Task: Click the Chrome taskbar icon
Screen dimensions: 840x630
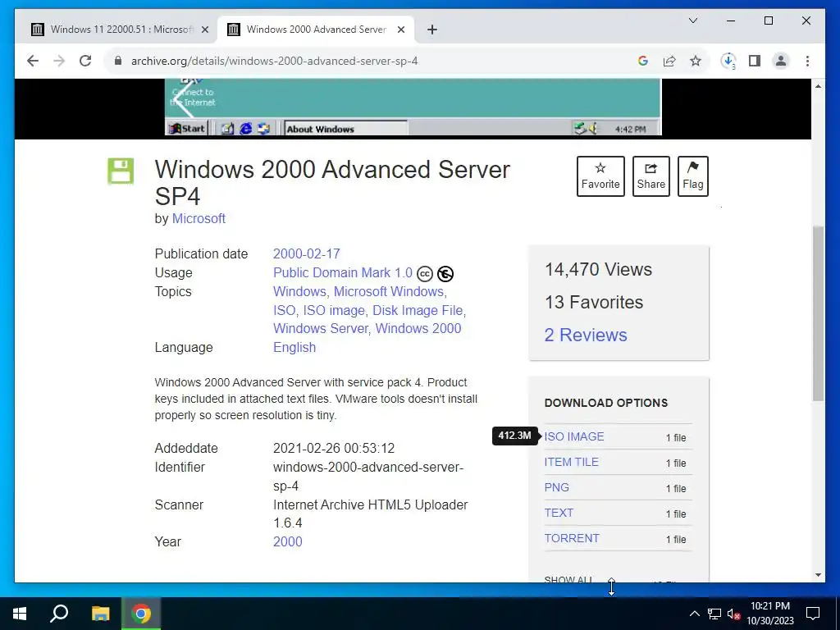Action: click(x=141, y=614)
